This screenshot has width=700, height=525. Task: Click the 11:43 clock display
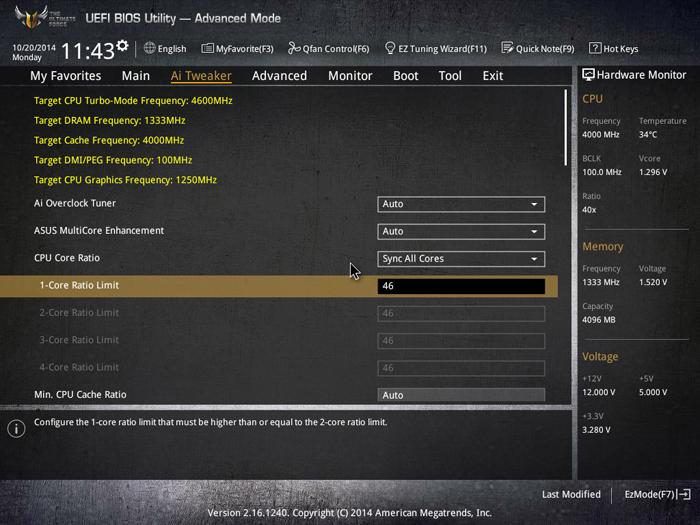coord(88,51)
